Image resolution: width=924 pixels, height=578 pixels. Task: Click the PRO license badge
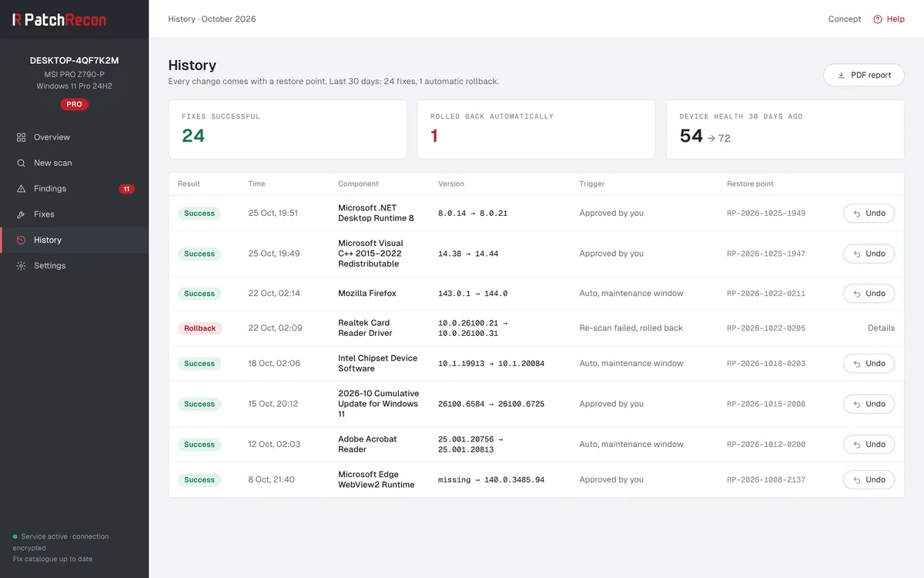pyautogui.click(x=74, y=104)
